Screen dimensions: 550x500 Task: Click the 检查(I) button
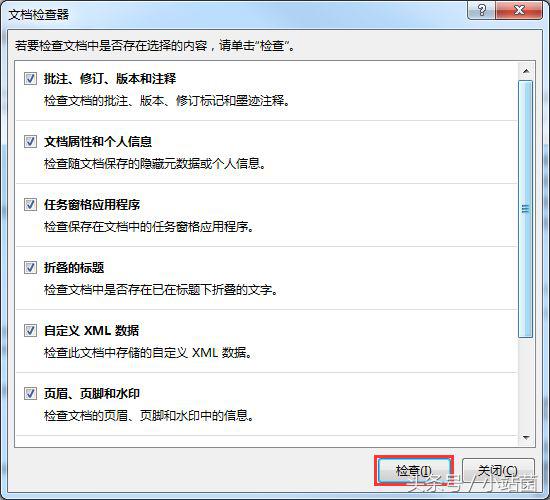[414, 471]
